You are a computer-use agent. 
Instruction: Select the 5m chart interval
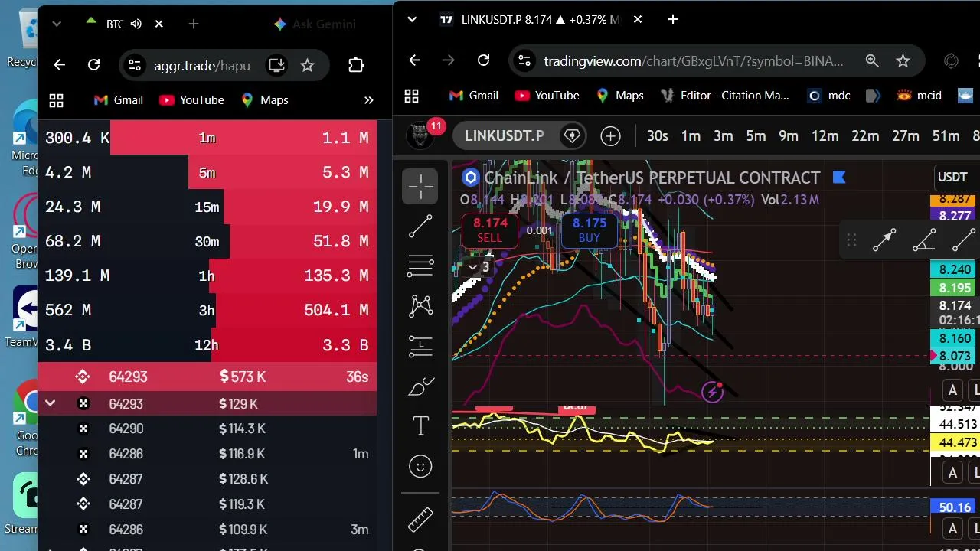756,136
